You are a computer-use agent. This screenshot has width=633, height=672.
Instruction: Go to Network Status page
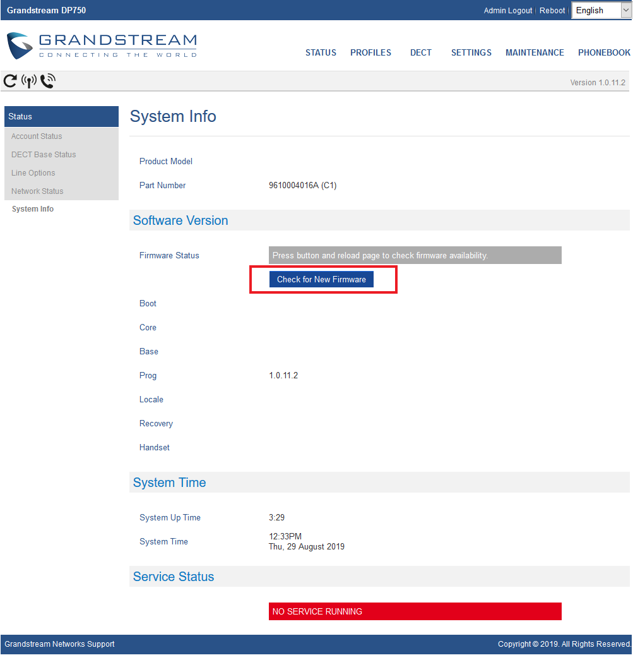click(37, 191)
